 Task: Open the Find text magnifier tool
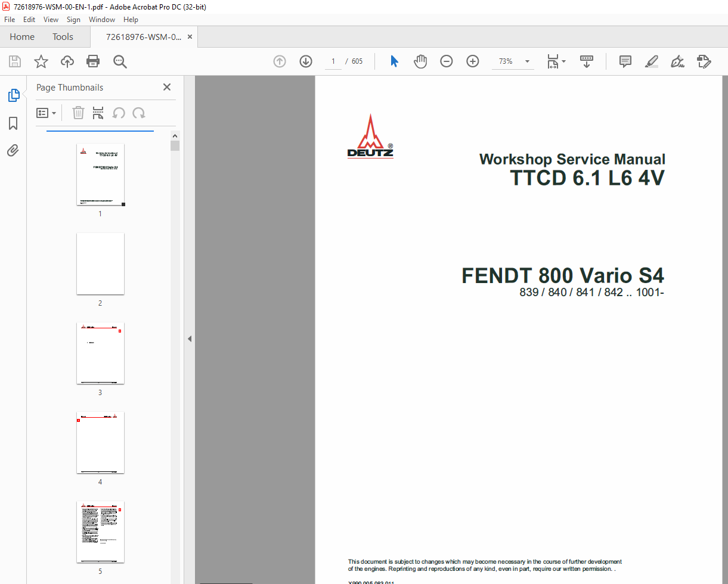pyautogui.click(x=120, y=61)
